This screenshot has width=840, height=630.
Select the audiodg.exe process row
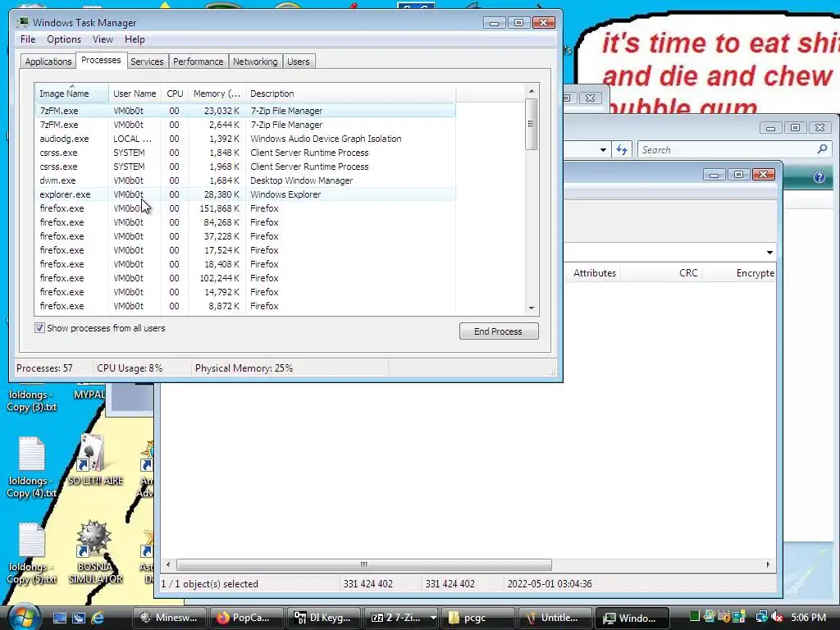245,139
